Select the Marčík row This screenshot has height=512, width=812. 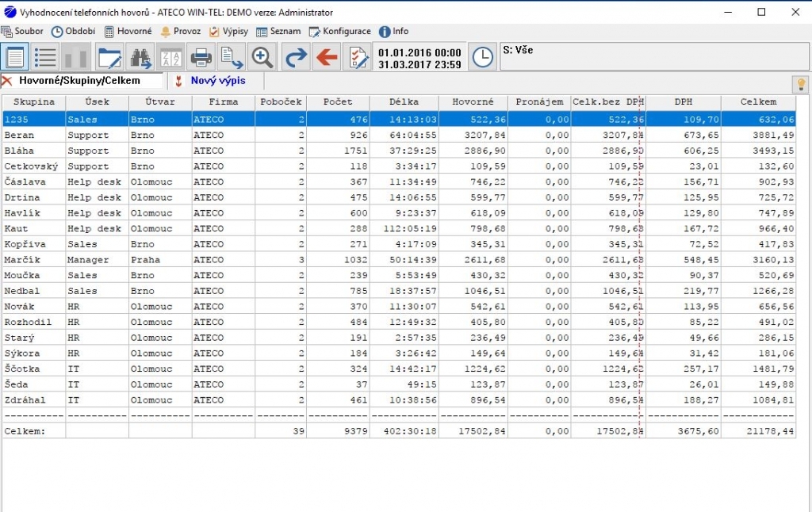point(400,259)
